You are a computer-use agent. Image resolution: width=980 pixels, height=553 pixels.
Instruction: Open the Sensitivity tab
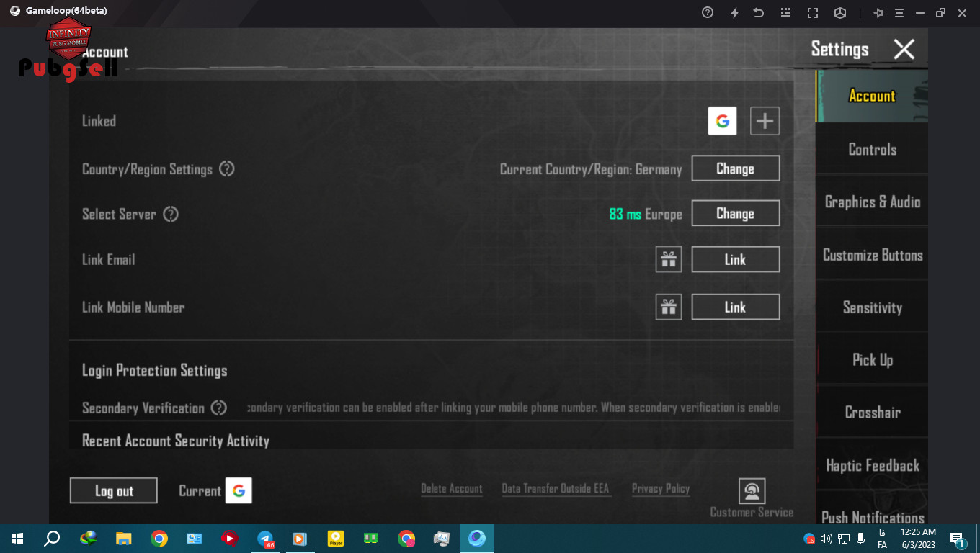(x=872, y=307)
